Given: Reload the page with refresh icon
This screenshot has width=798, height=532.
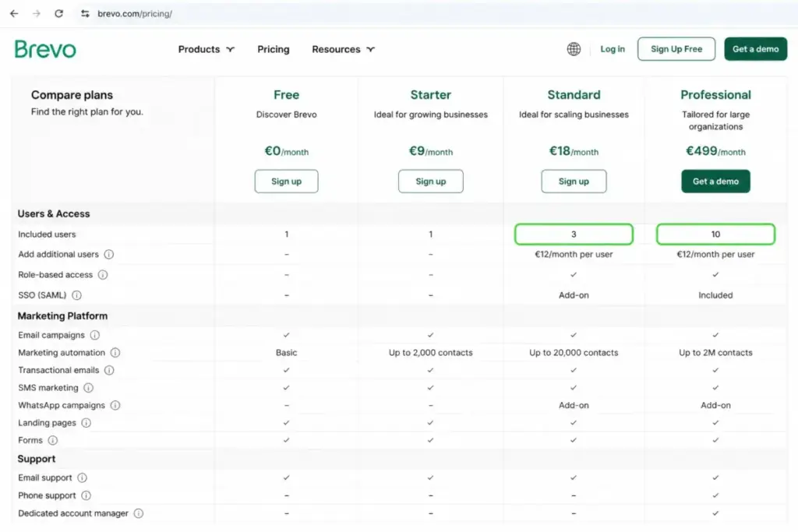Looking at the screenshot, I should (x=59, y=14).
